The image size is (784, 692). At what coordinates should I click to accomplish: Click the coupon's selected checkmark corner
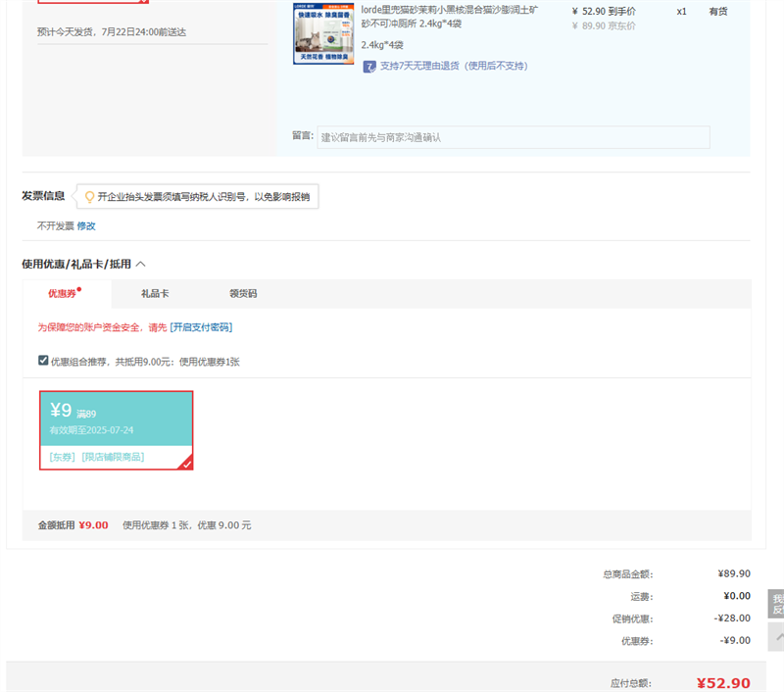186,464
